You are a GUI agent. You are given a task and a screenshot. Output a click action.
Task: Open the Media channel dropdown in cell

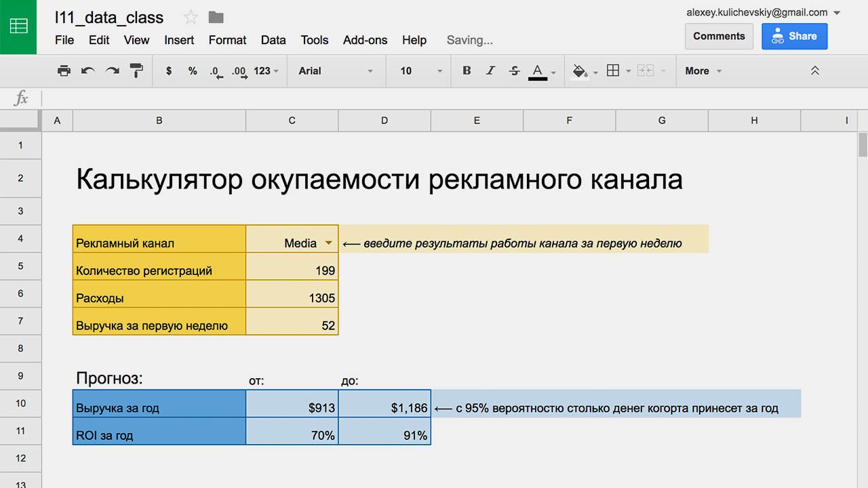click(x=328, y=243)
